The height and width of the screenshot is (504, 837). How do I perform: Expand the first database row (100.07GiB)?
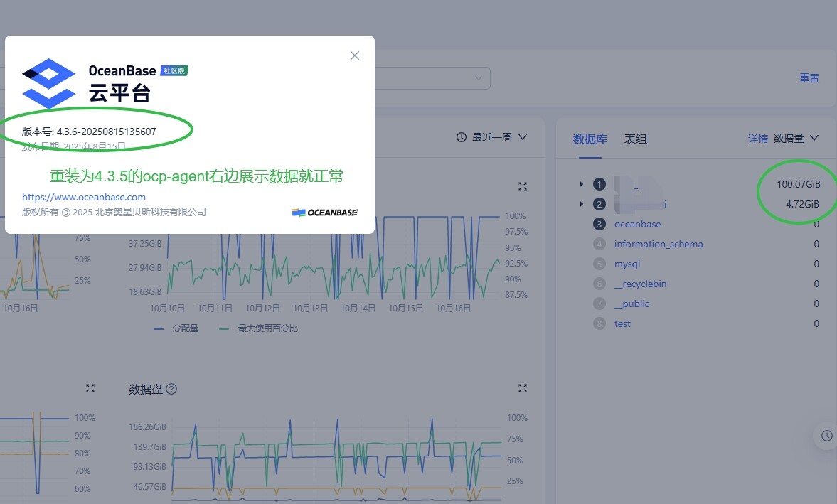coord(581,184)
